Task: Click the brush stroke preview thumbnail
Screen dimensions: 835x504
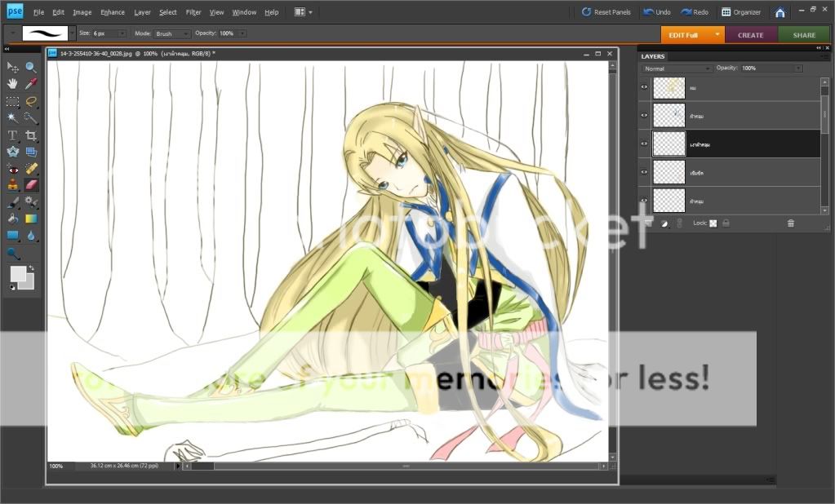Action: tap(45, 33)
